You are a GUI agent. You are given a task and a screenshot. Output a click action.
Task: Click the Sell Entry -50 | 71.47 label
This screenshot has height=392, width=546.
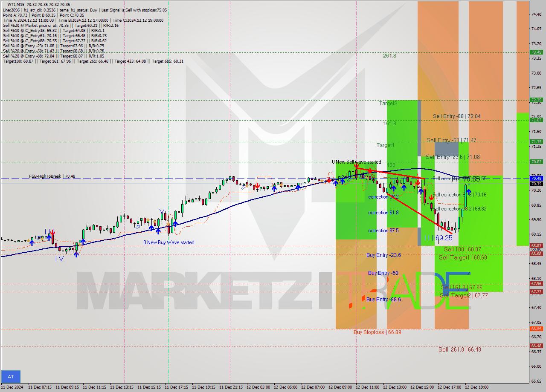pyautogui.click(x=452, y=140)
